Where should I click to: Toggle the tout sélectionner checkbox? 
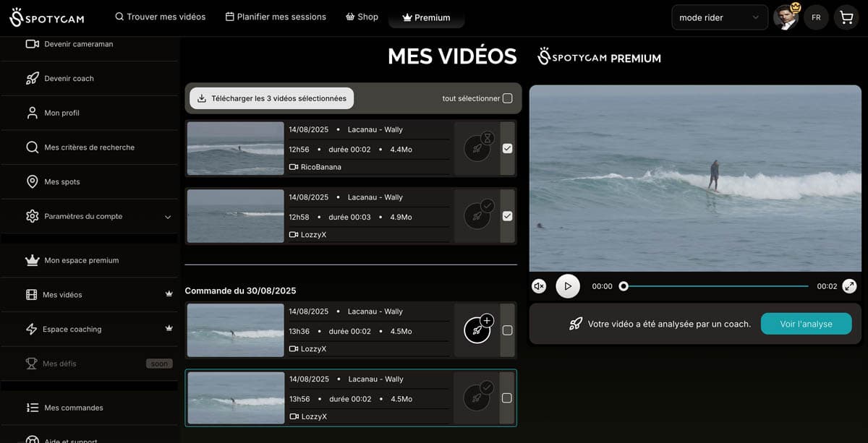(x=509, y=98)
